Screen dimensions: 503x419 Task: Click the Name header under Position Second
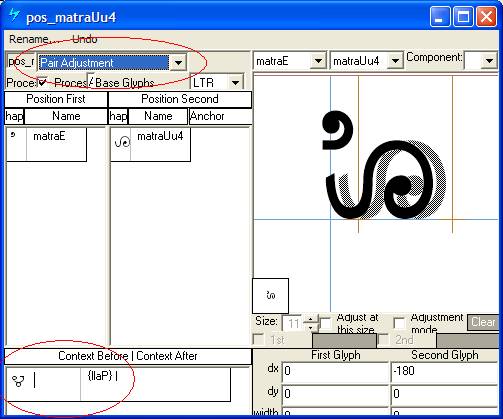(x=158, y=116)
